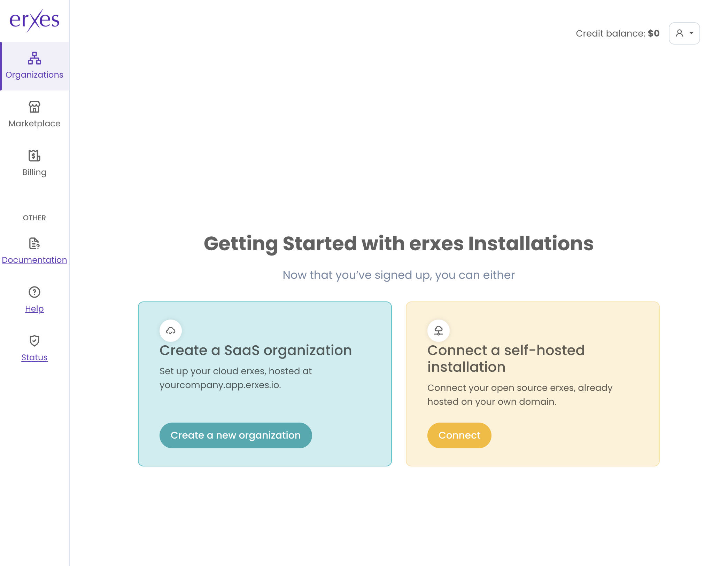Screen dimensions: 728x566
Task: Click the OTHER section label
Action: pyautogui.click(x=34, y=218)
